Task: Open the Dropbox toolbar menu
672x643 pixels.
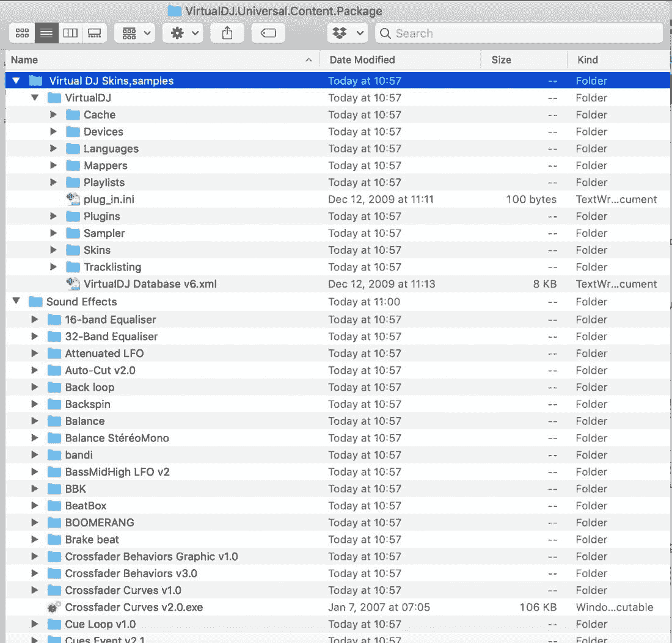Action: (x=348, y=33)
